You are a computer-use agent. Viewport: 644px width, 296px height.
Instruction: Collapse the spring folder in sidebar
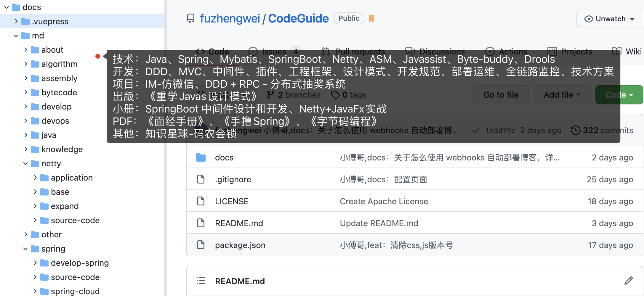tap(25, 249)
